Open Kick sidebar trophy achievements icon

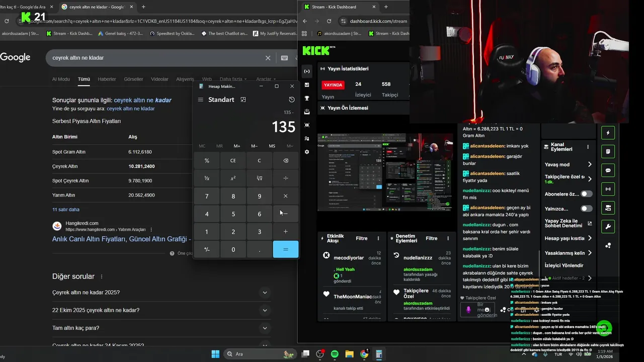coord(307,98)
